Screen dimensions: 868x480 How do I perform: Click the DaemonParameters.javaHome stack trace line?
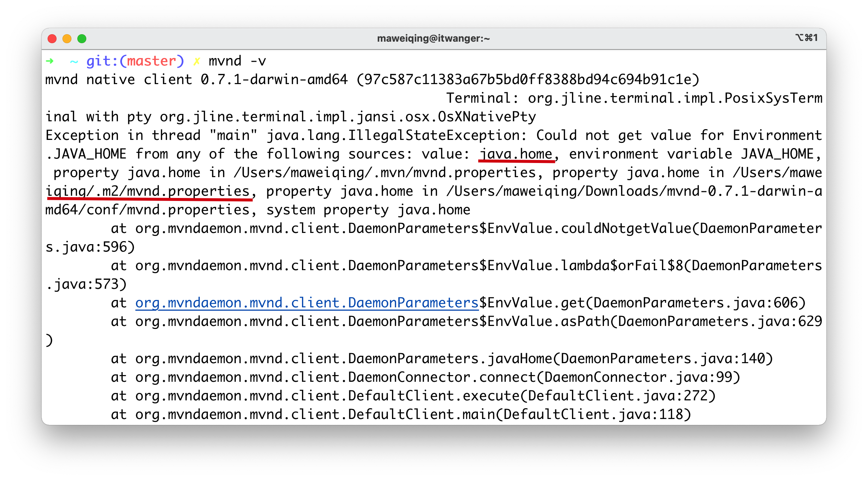442,359
